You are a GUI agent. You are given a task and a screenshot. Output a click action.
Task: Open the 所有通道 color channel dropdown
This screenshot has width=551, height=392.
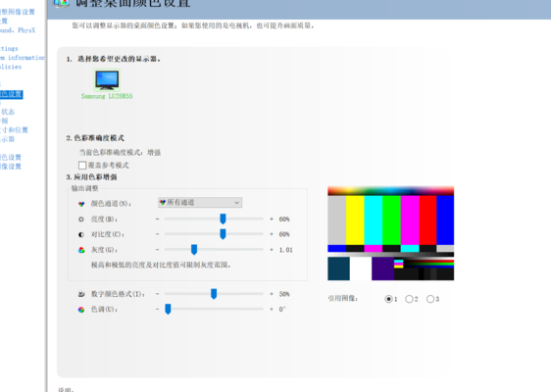point(200,202)
